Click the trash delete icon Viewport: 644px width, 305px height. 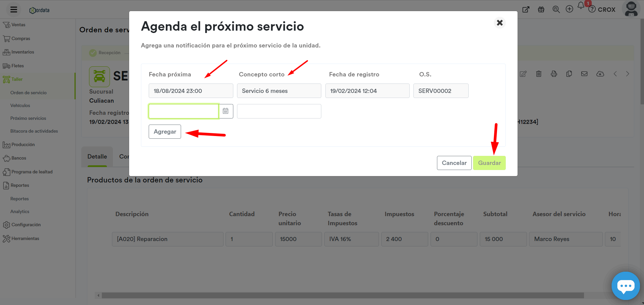[x=538, y=74]
